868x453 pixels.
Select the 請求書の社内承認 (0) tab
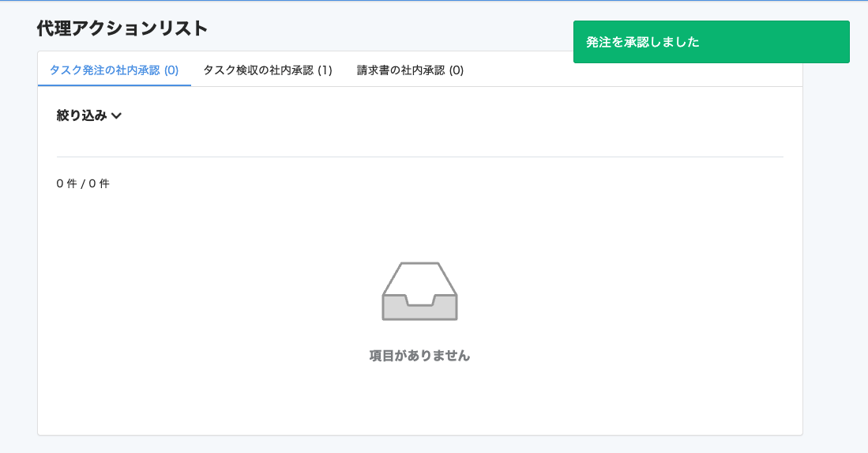[x=410, y=70]
